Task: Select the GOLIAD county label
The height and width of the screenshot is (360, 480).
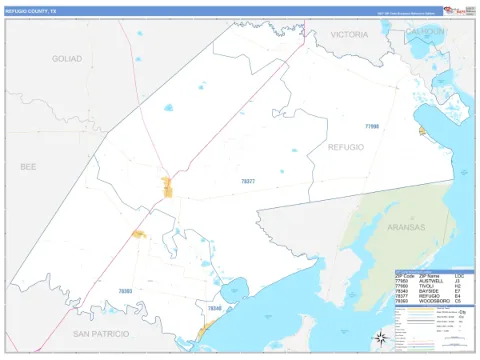Action: (67, 59)
